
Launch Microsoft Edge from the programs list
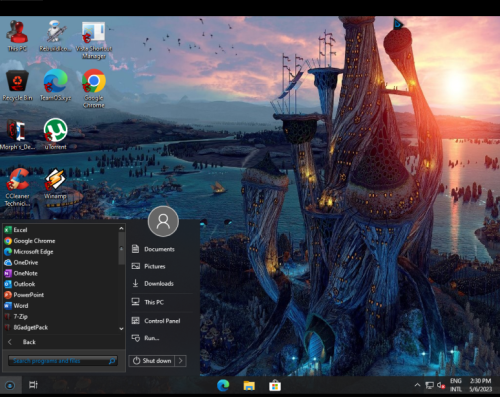60,252
